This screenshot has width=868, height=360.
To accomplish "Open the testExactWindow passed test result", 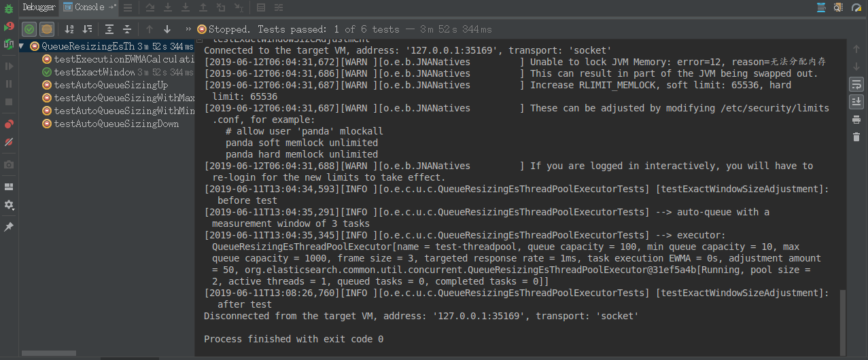I will click(x=94, y=72).
